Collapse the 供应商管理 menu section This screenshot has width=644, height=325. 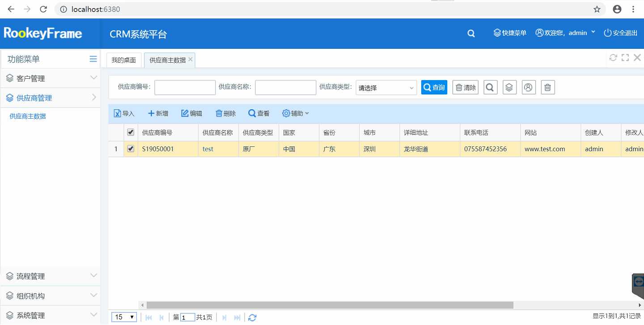pyautogui.click(x=50, y=98)
